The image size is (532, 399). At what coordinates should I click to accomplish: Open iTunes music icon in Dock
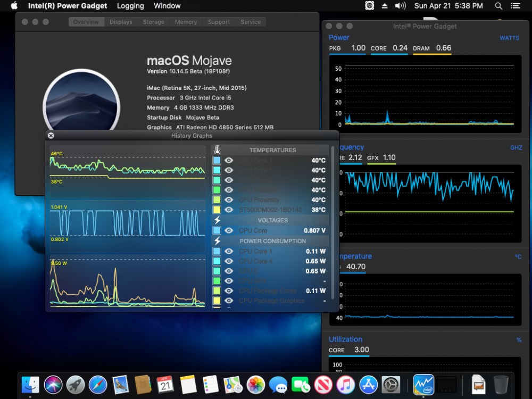[345, 385]
